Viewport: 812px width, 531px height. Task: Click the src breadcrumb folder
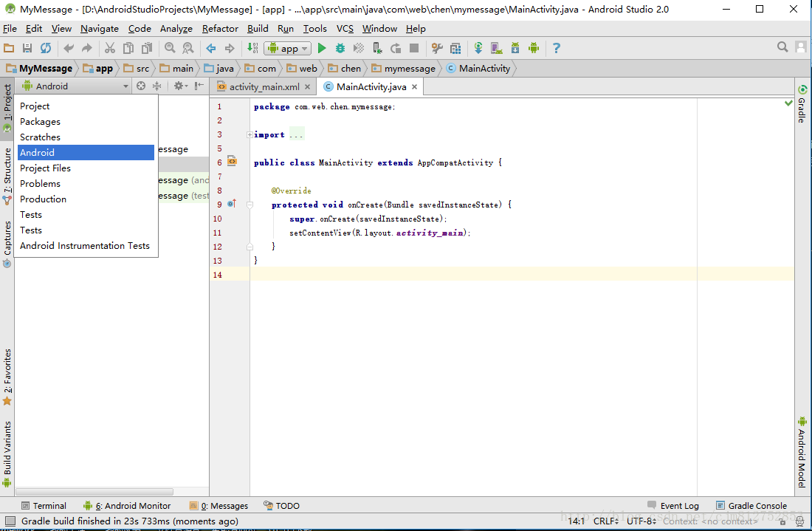137,69
